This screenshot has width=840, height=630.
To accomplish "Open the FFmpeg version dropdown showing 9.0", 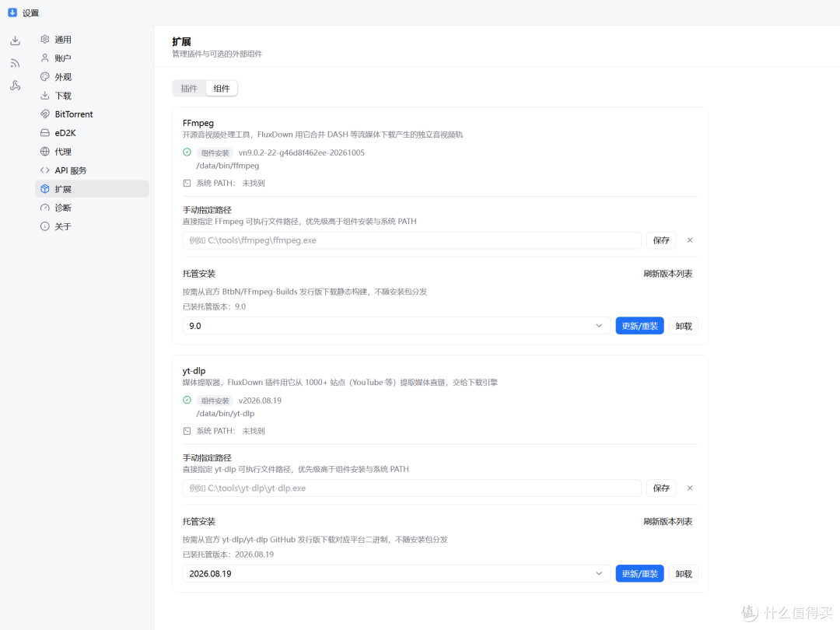I will pos(397,326).
